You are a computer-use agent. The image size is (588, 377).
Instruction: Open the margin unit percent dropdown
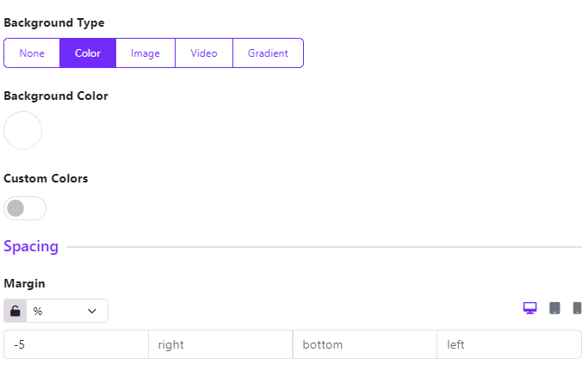pos(67,311)
